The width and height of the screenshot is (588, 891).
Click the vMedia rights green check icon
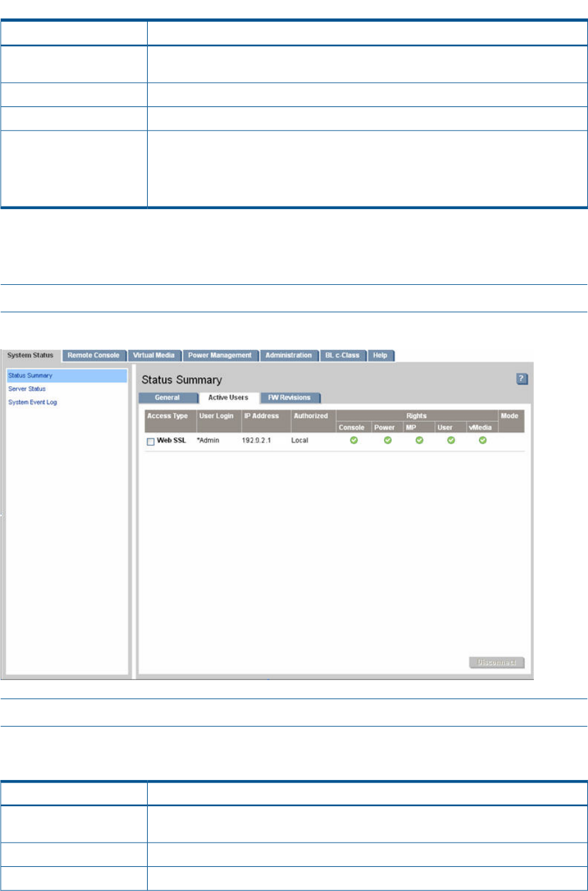pyautogui.click(x=483, y=440)
